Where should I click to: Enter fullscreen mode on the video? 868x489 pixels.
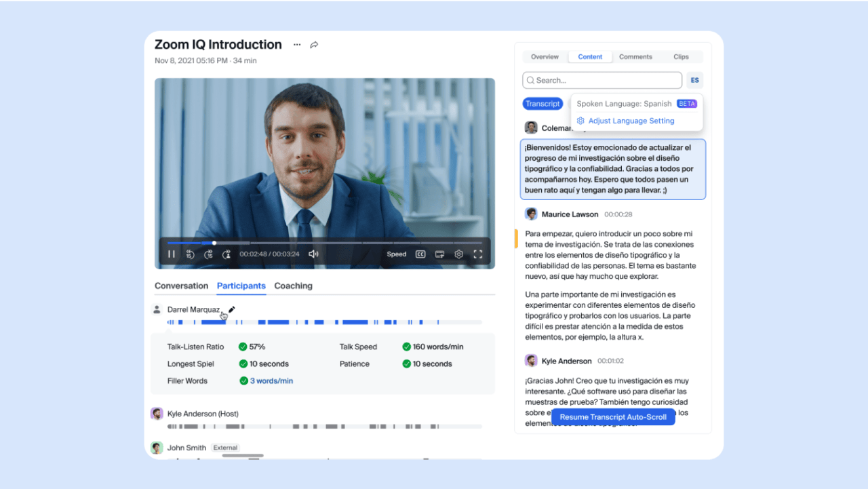click(478, 254)
